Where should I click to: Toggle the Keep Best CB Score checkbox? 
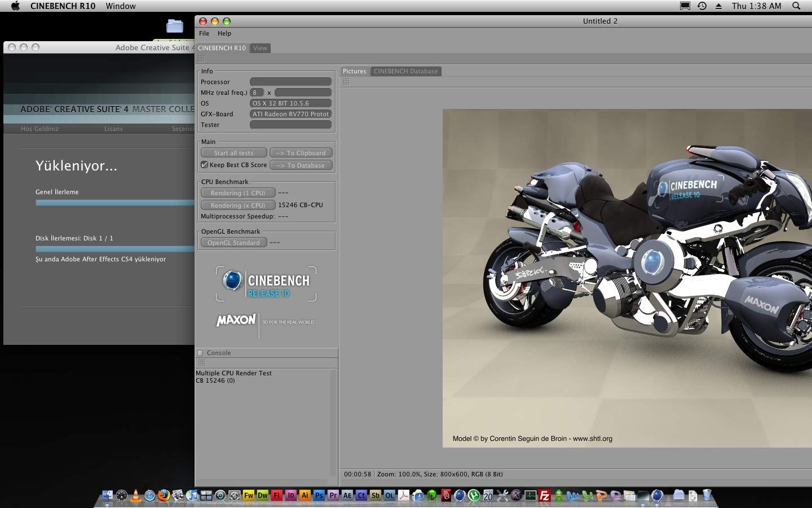coord(204,165)
